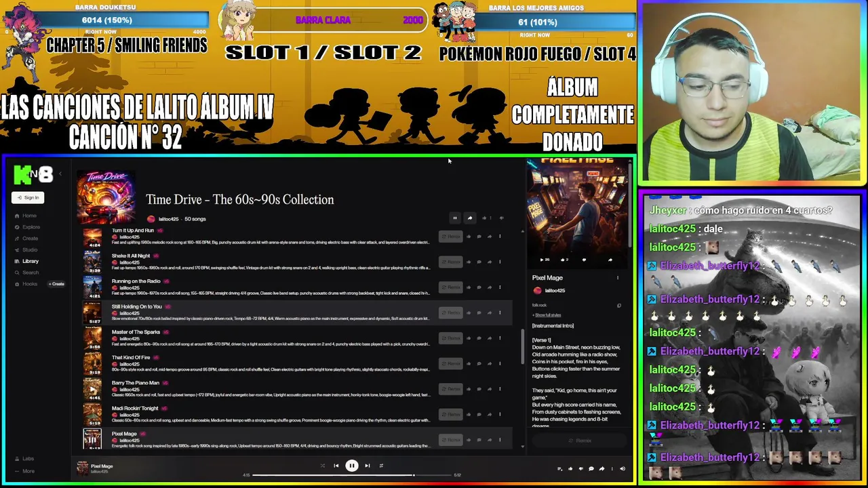Share current track from player bar
Screen dimensions: 868x488
tap(601, 468)
